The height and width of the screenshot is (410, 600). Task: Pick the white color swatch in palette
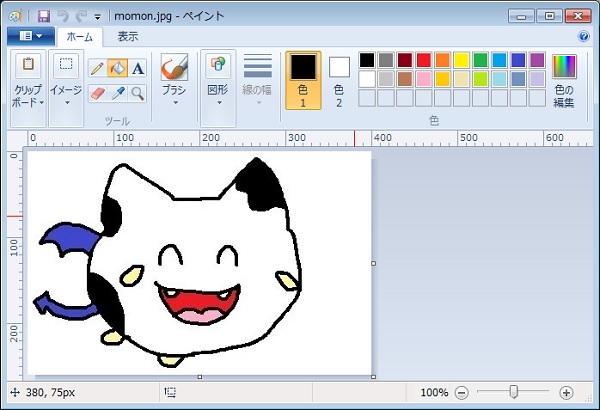(x=367, y=79)
